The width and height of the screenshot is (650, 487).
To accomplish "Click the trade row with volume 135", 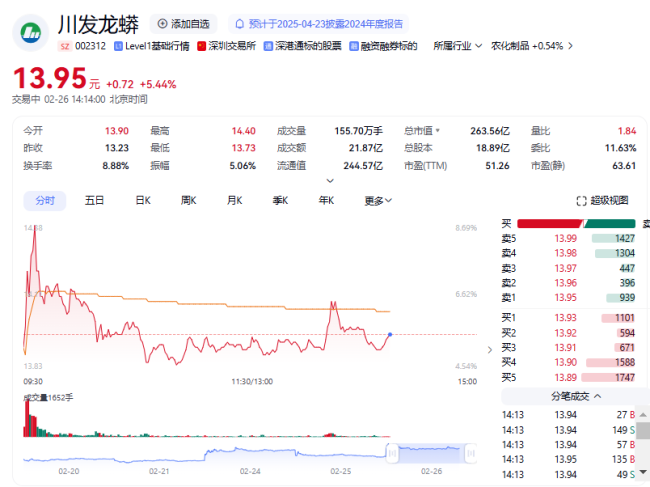I will [x=568, y=460].
